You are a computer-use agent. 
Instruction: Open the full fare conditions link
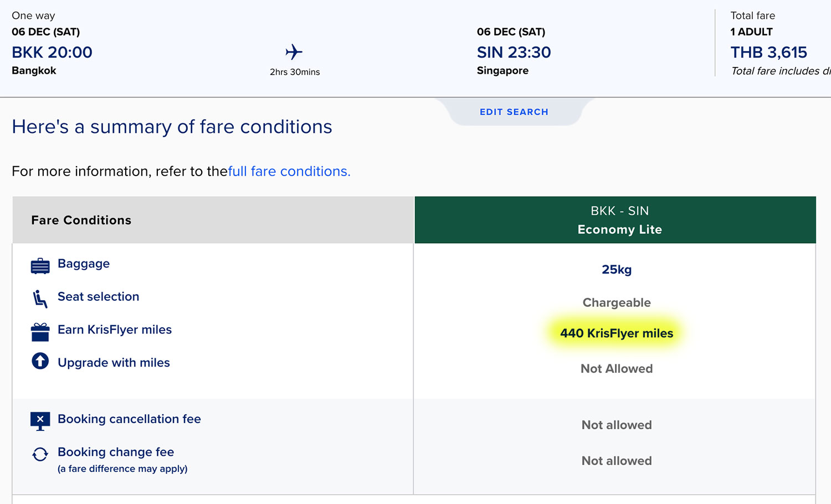[289, 171]
